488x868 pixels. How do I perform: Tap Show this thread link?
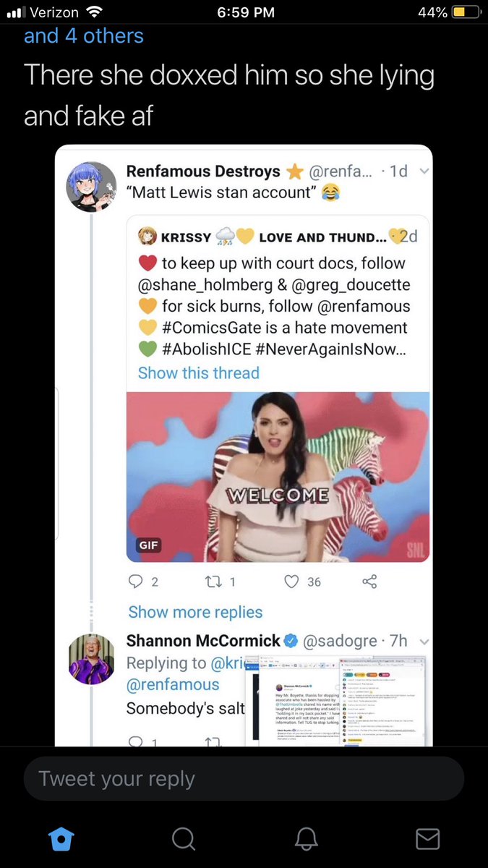(198, 373)
